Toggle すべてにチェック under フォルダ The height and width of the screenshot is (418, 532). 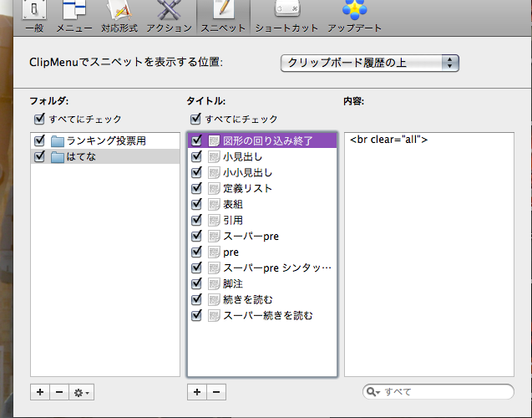(x=39, y=119)
